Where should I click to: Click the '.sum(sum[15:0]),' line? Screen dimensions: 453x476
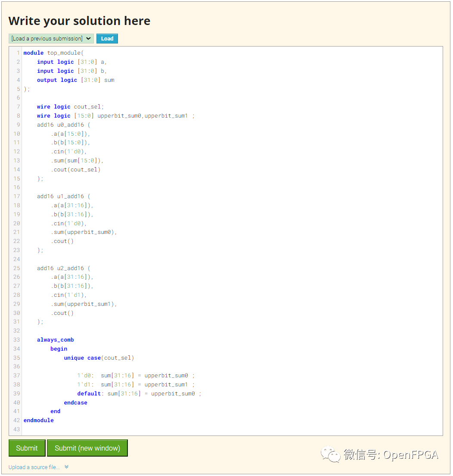[77, 161]
